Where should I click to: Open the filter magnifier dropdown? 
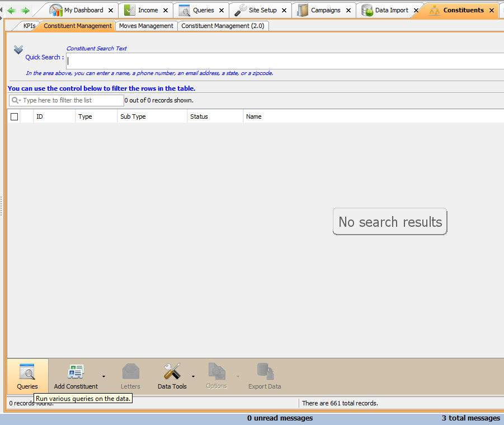16,100
